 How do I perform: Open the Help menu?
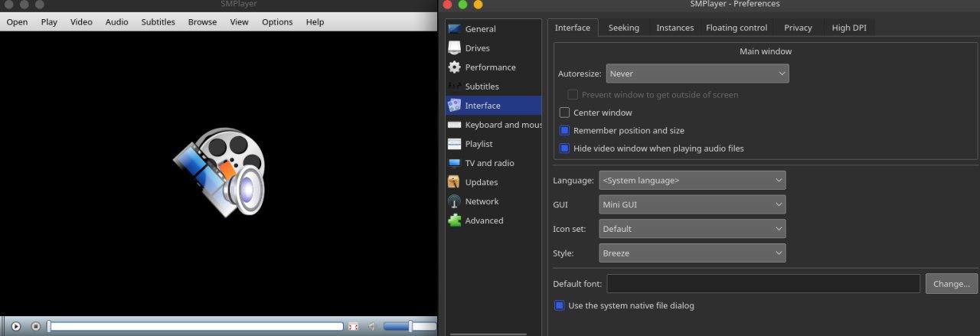315,22
